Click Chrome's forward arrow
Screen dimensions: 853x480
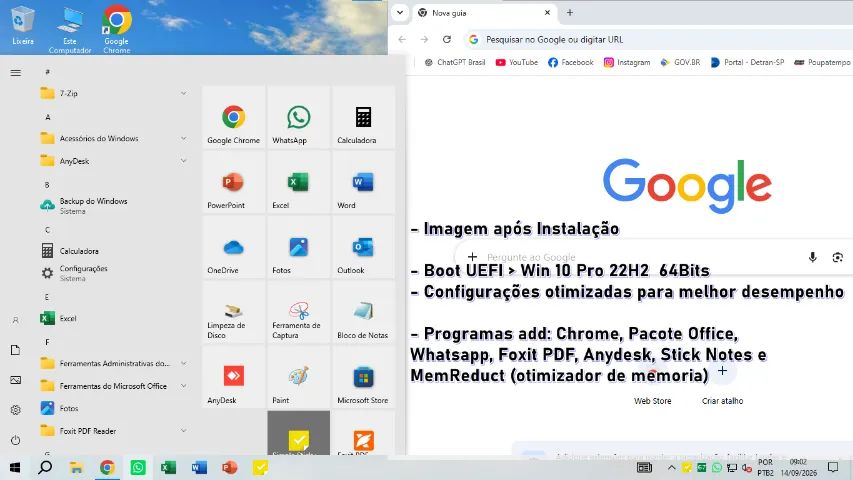424,39
